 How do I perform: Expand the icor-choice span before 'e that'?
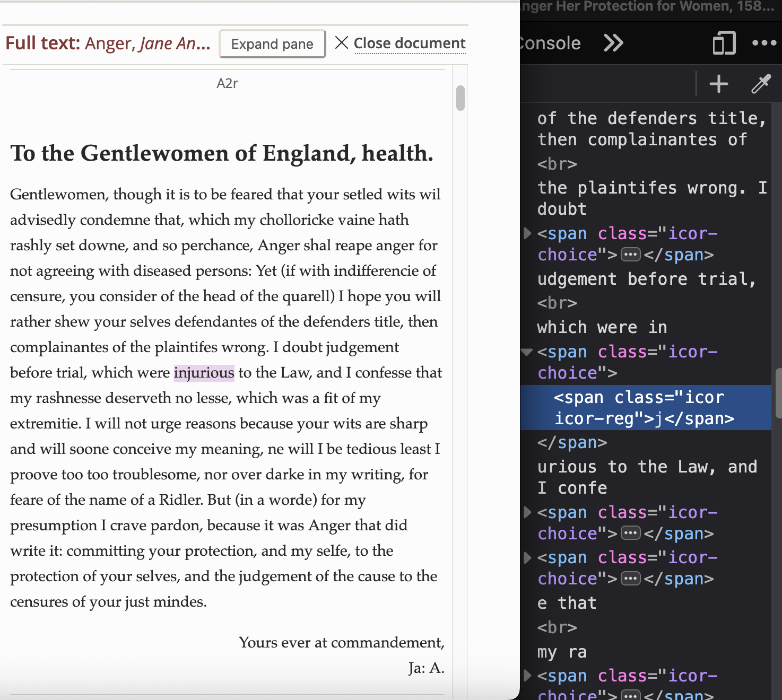click(527, 557)
